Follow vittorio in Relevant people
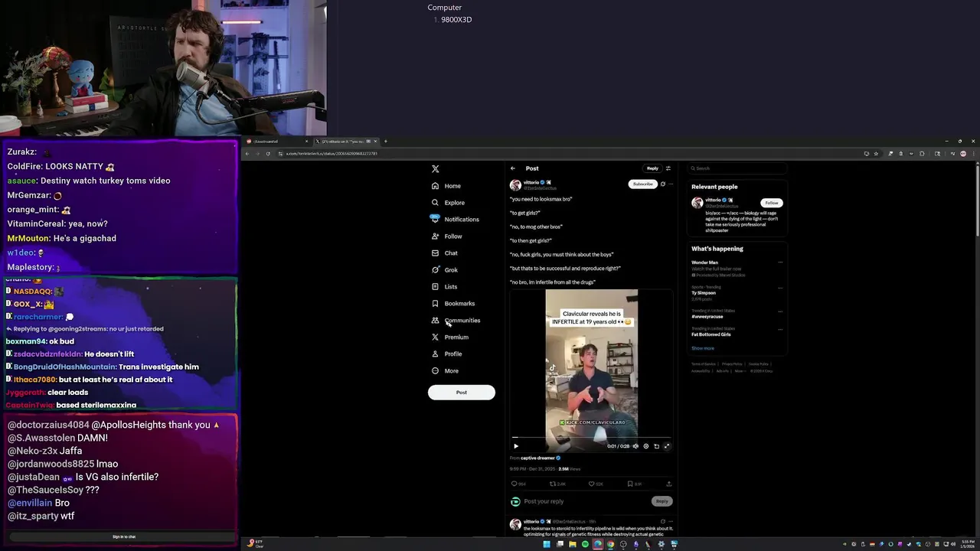980x551 pixels. tap(772, 203)
